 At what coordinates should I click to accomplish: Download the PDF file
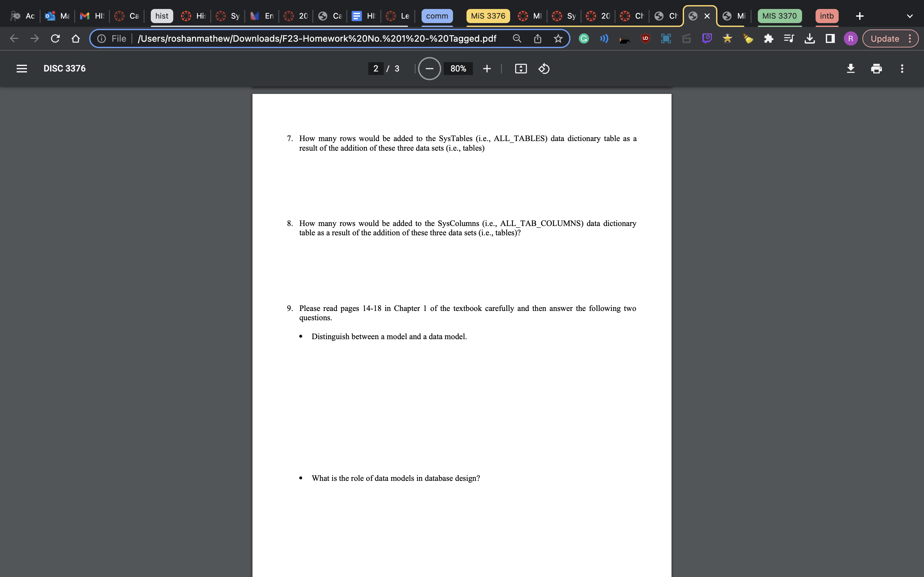[850, 69]
